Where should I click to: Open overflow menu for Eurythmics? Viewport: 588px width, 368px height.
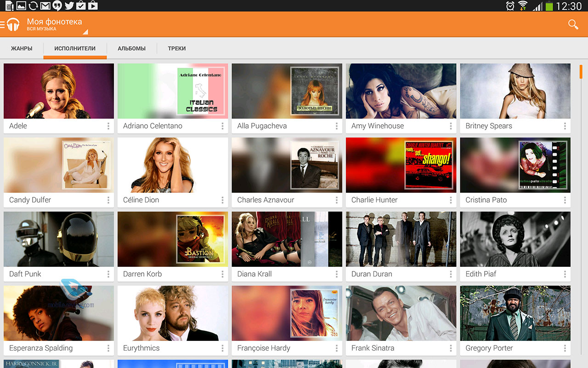[222, 348]
